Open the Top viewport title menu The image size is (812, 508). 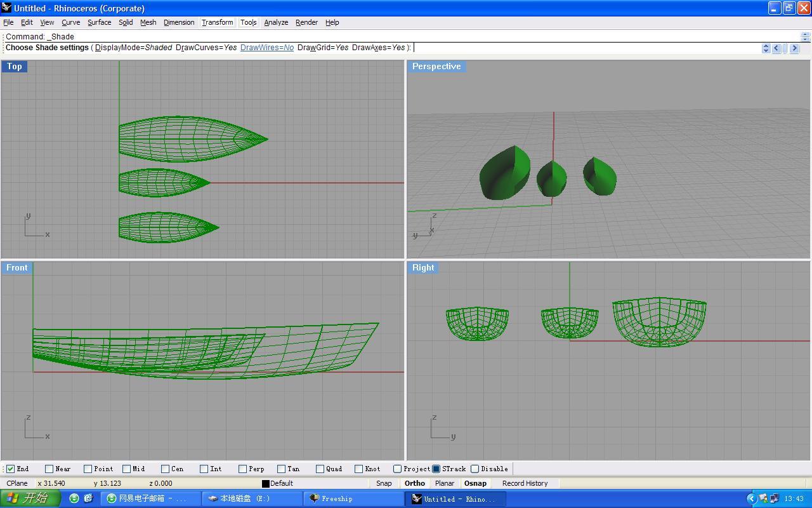coord(14,66)
